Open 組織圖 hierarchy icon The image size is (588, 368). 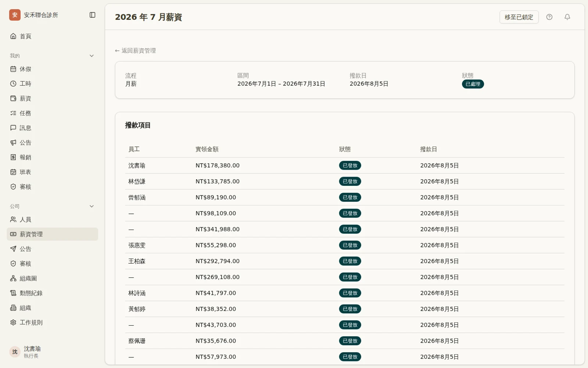(13, 278)
